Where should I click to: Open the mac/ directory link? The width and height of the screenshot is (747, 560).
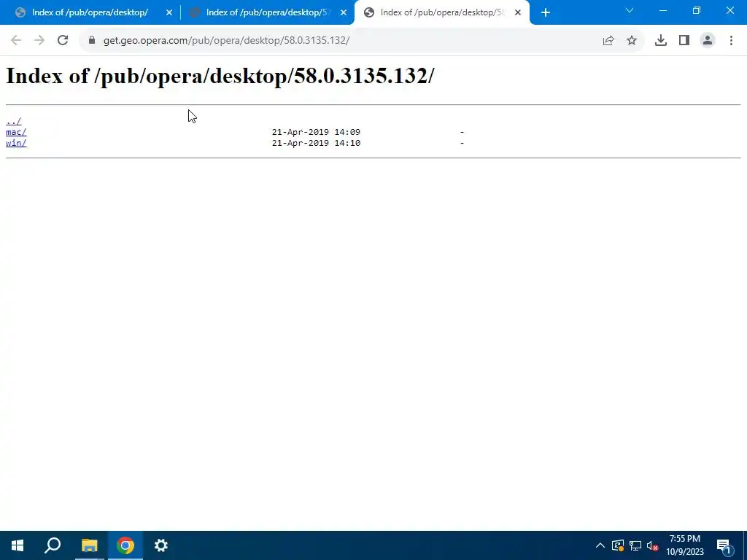click(16, 132)
